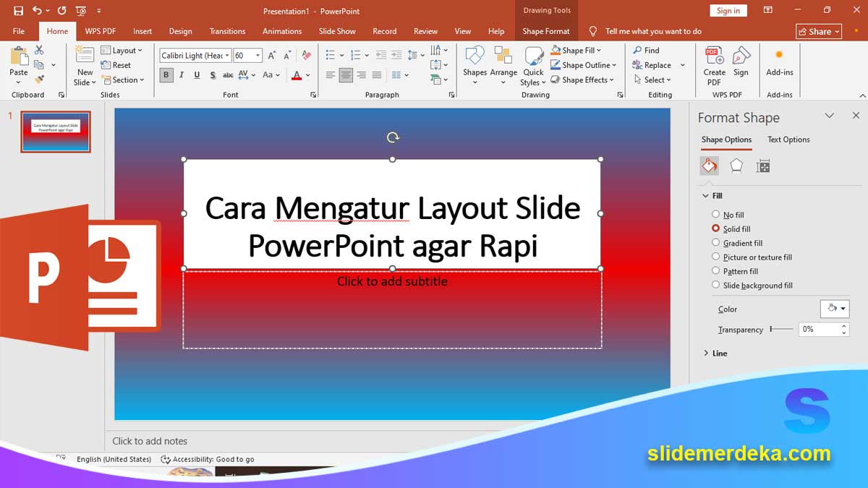This screenshot has width=868, height=488.
Task: Save the presentation using the floppy disk icon
Action: [x=18, y=11]
